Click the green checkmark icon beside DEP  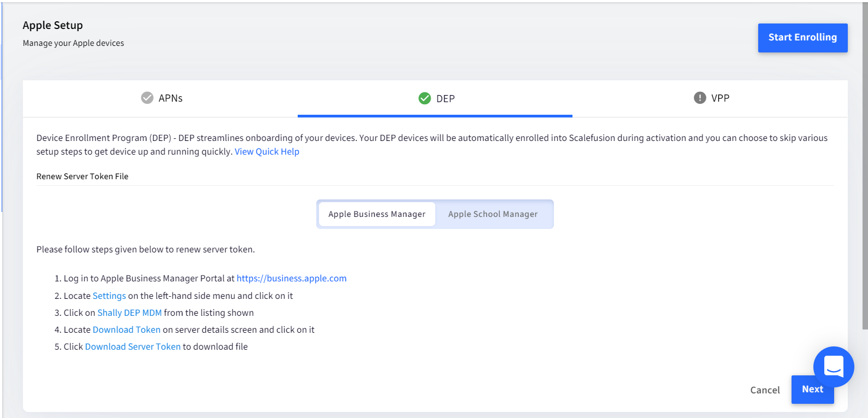424,98
